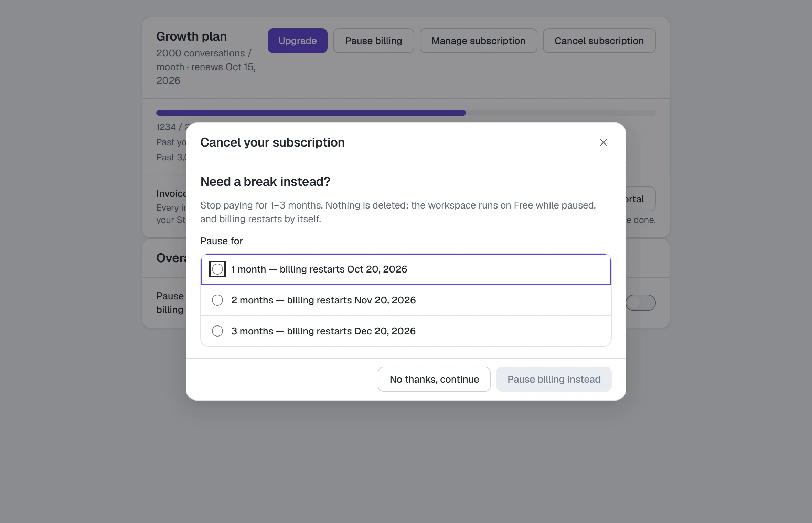The width and height of the screenshot is (812, 523).
Task: Click Cancel subscription button
Action: click(599, 41)
